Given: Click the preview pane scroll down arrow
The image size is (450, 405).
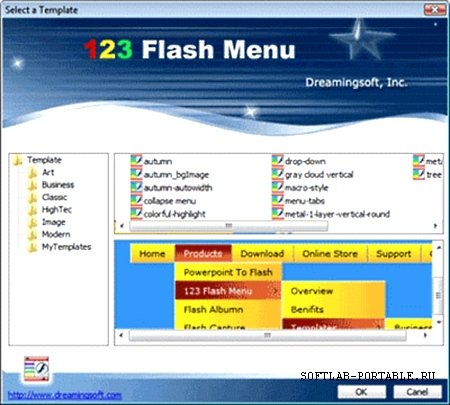Looking at the screenshot, I should pos(439,322).
